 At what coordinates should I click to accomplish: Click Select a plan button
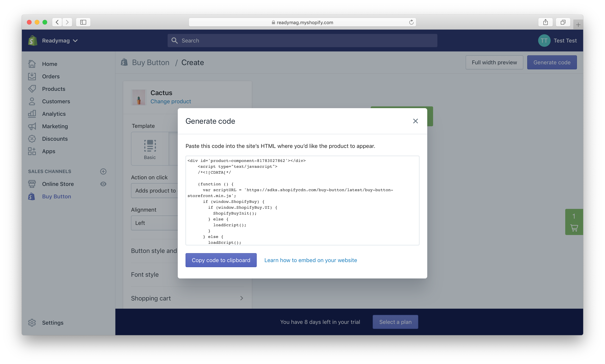[395, 322]
